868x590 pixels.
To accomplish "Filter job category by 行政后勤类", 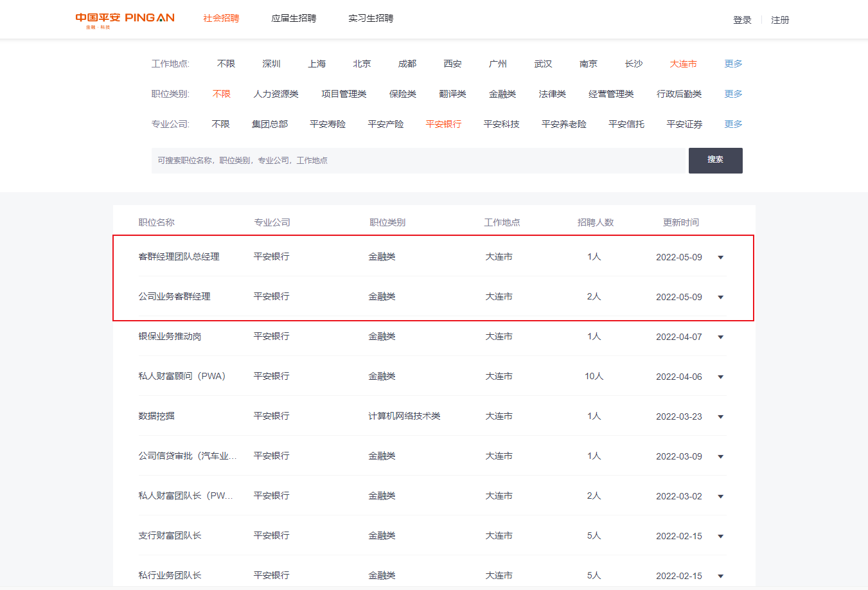I will click(x=679, y=94).
